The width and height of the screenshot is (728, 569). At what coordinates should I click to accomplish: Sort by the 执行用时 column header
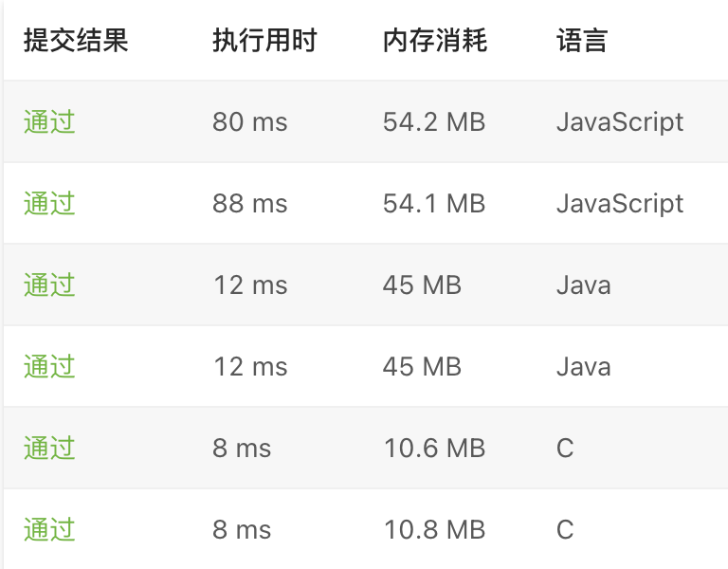(x=264, y=41)
